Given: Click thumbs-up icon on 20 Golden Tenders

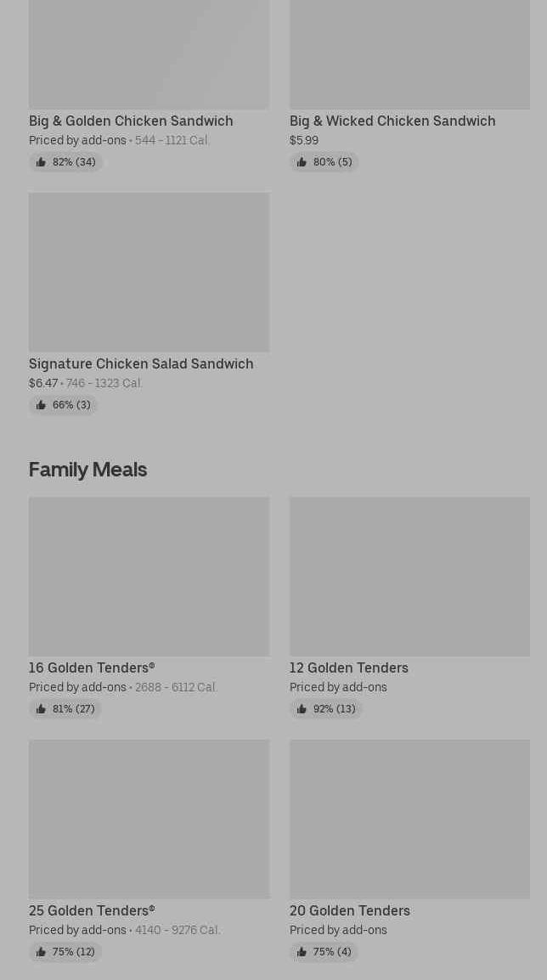Looking at the screenshot, I should (x=302, y=952).
